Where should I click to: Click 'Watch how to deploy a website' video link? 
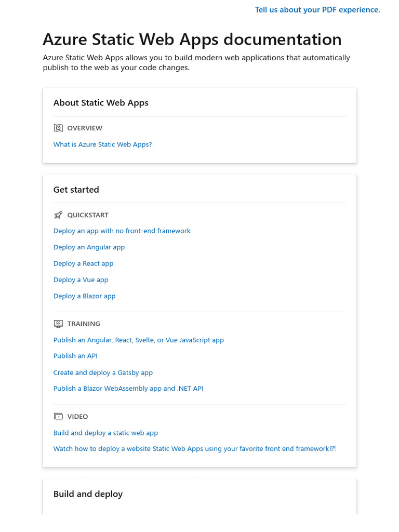[x=191, y=448]
